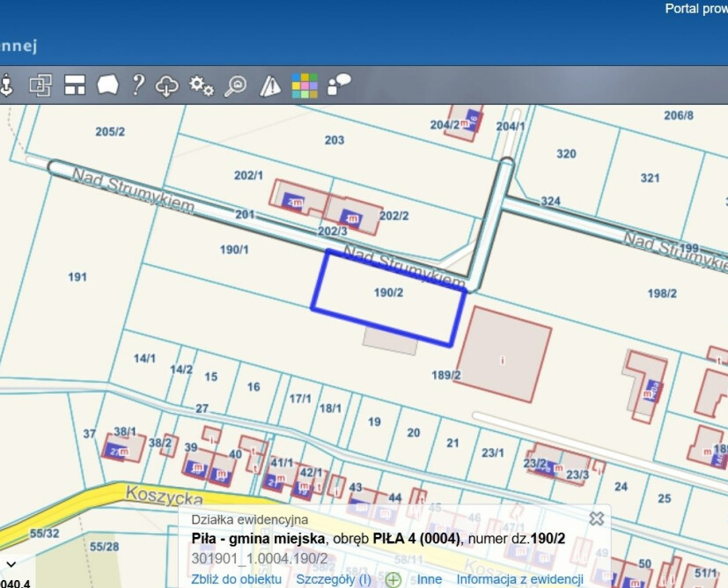Open 'Informacja z ewidencji' link
This screenshot has width=728, height=588.
coord(519,578)
